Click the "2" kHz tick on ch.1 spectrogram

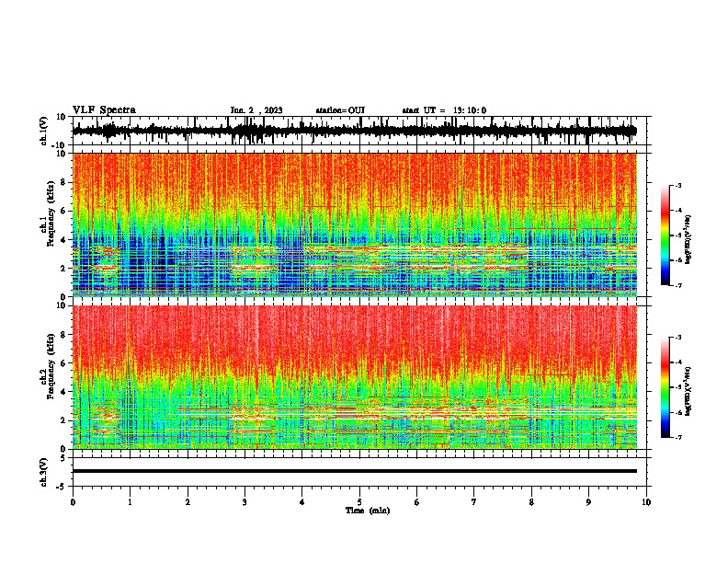coord(63,268)
